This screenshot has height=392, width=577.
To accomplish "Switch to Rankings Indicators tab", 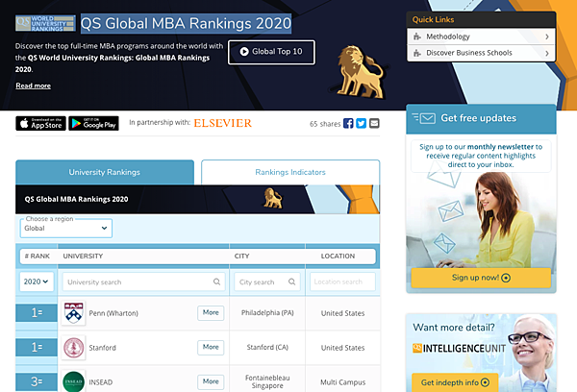I will (290, 172).
